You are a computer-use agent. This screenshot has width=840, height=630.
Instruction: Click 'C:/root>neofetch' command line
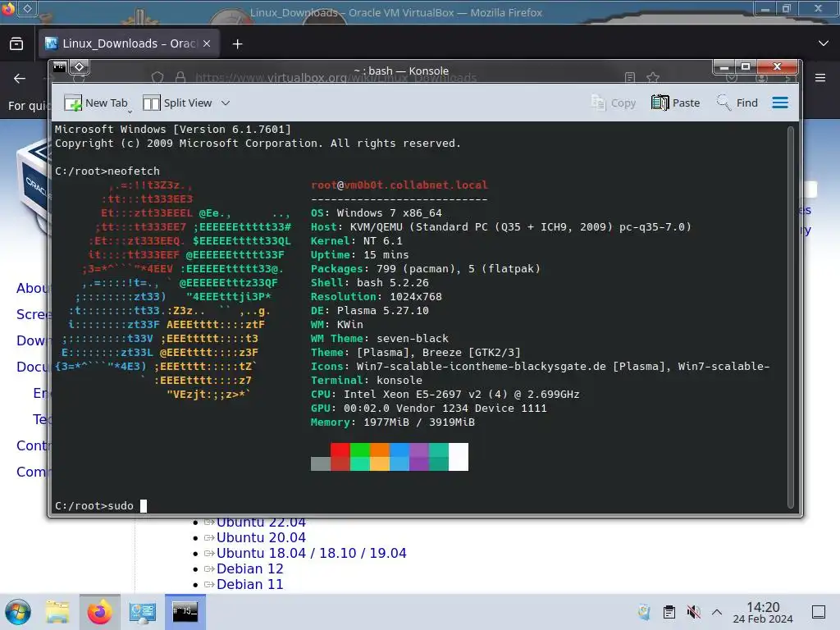tap(107, 171)
